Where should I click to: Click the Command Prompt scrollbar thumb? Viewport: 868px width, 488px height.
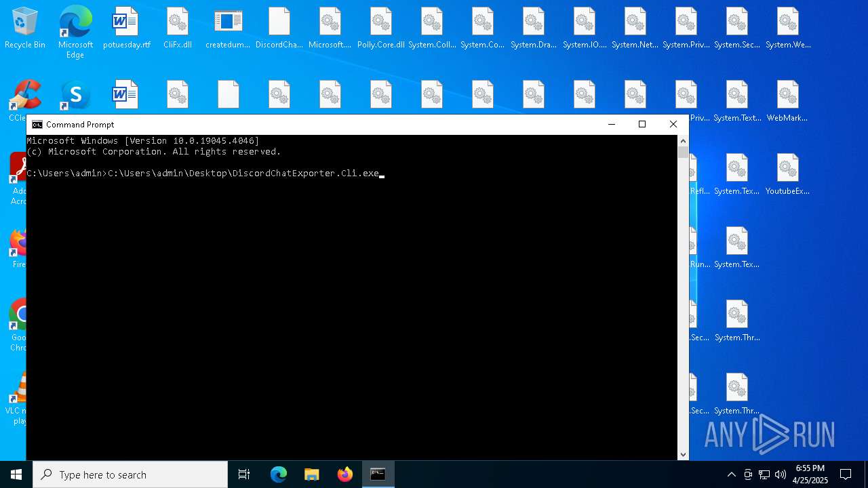coord(684,152)
